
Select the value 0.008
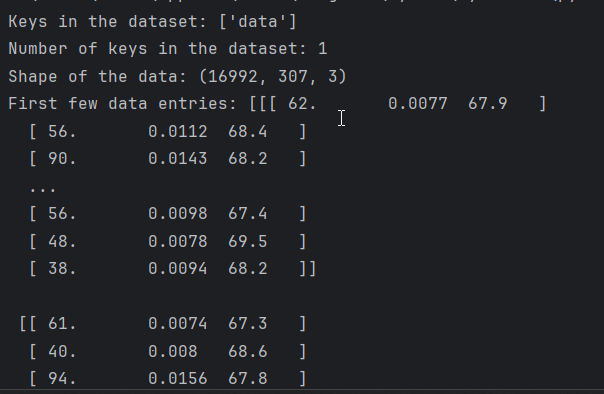173,352
